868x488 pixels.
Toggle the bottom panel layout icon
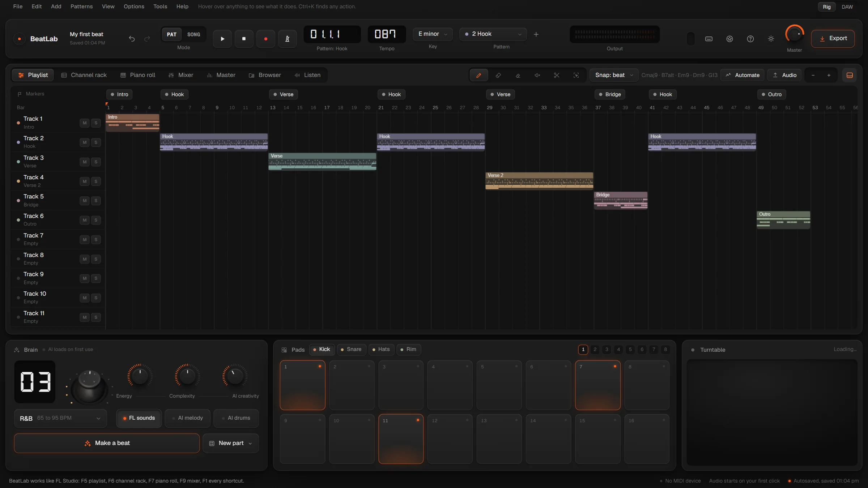tap(850, 75)
